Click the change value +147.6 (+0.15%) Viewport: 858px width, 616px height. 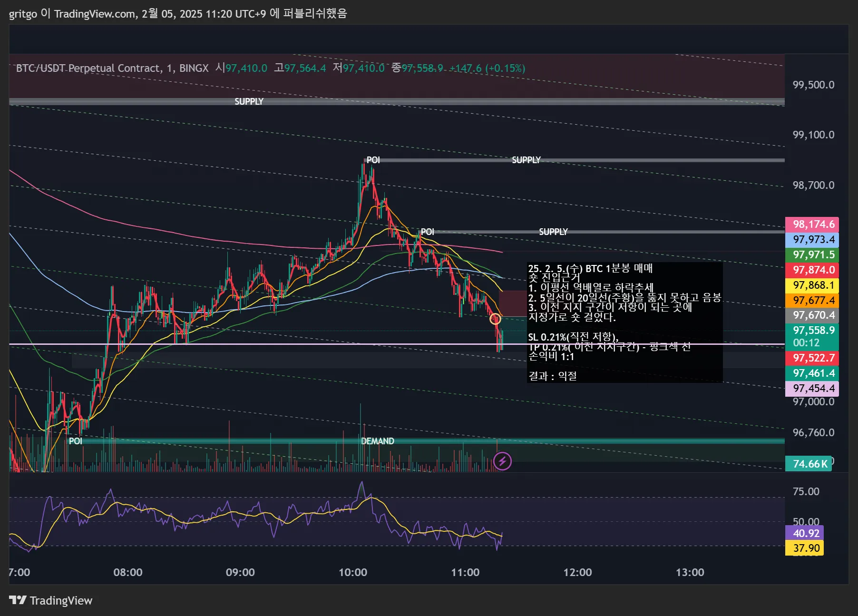(x=487, y=68)
